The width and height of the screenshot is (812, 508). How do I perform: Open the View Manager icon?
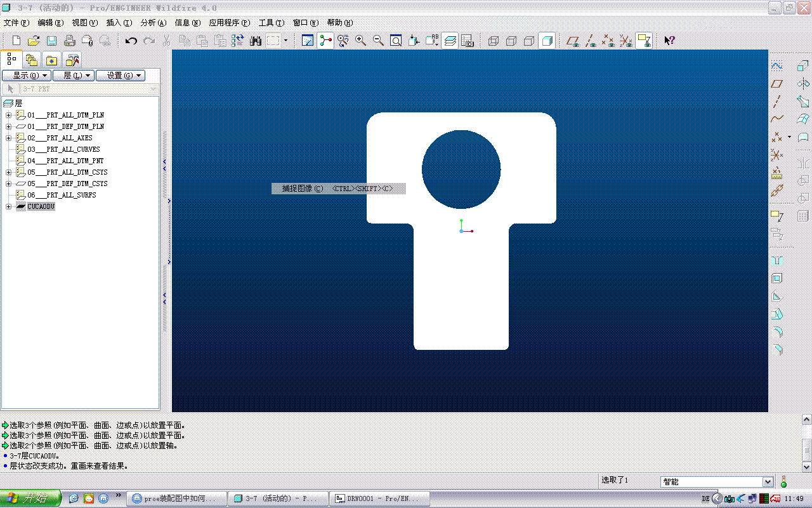pos(468,41)
